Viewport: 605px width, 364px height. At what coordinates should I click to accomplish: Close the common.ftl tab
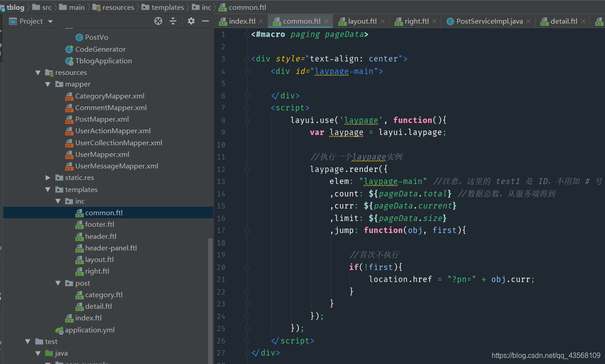tap(327, 21)
